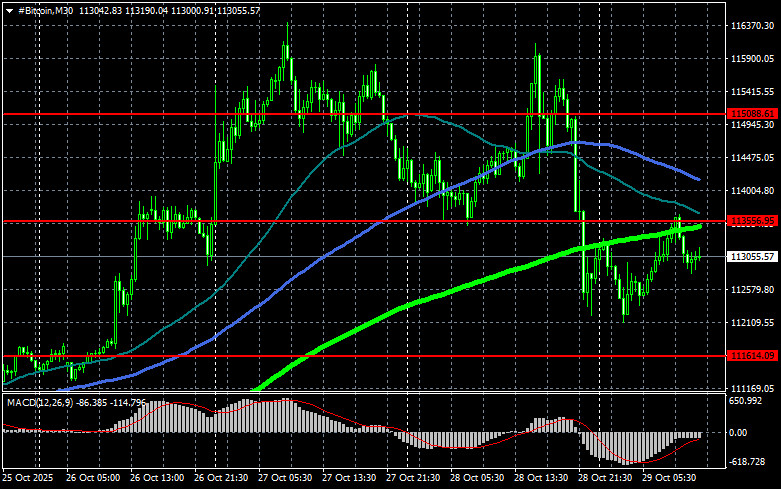Click the 115900.05 price axis label
The width and height of the screenshot is (781, 489).
[752, 59]
